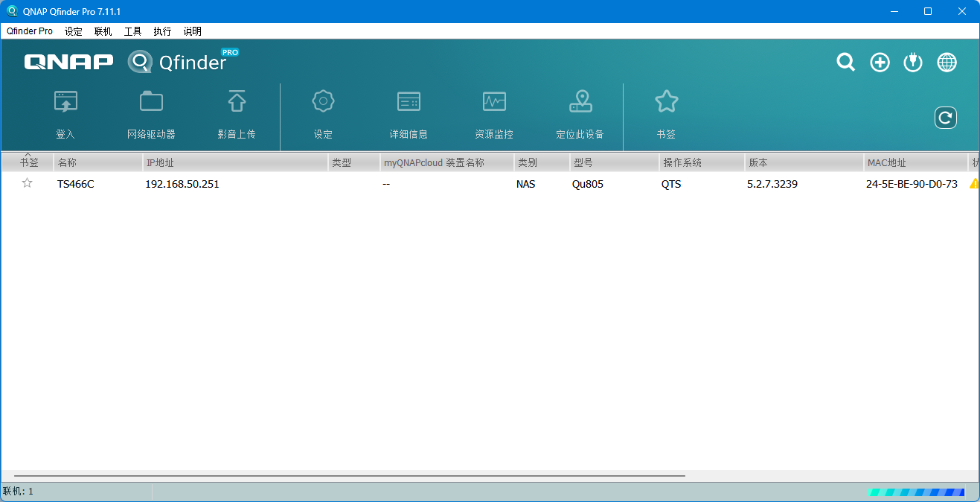Close the Qfinder Pro window

pyautogui.click(x=962, y=11)
